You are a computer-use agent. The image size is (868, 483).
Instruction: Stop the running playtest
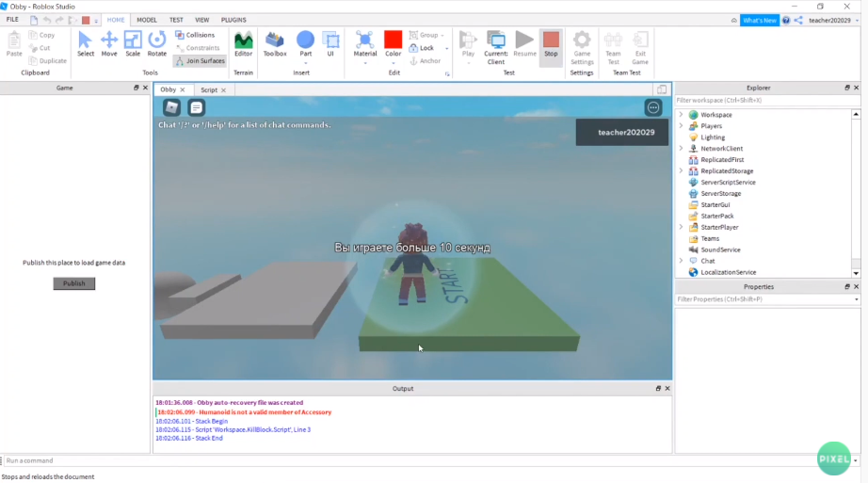(x=551, y=43)
